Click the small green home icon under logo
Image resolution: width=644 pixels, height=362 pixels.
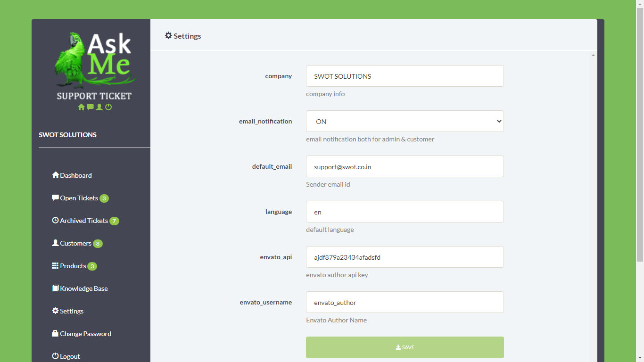(x=81, y=107)
